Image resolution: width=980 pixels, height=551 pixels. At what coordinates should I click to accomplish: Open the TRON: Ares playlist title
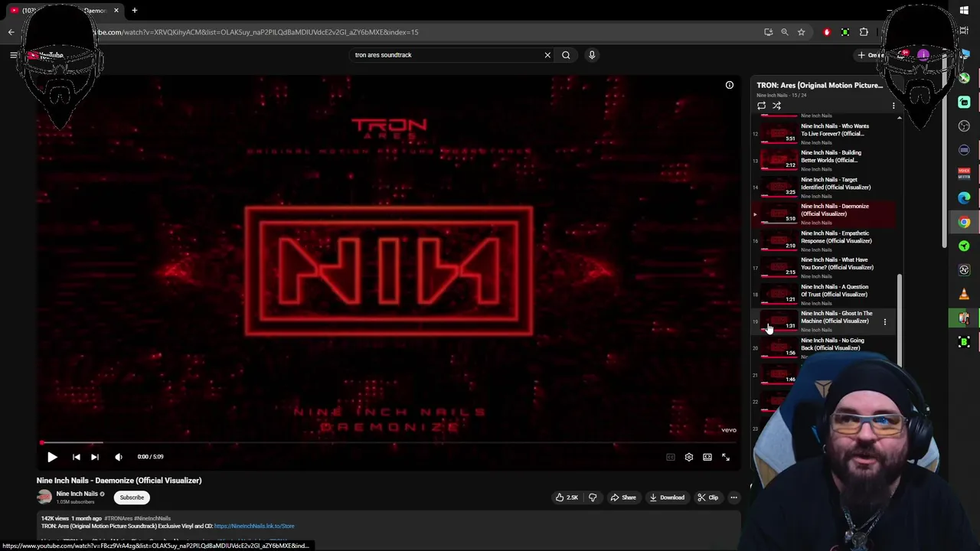(x=820, y=85)
